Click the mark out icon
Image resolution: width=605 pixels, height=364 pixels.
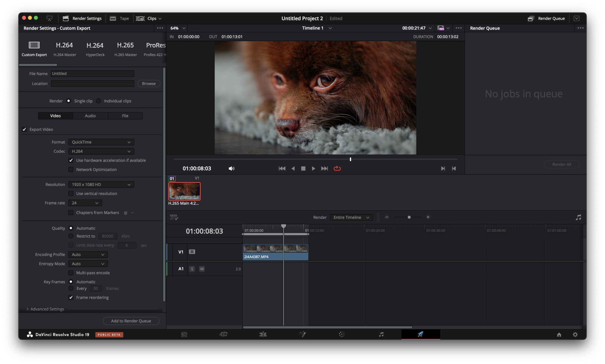454,168
